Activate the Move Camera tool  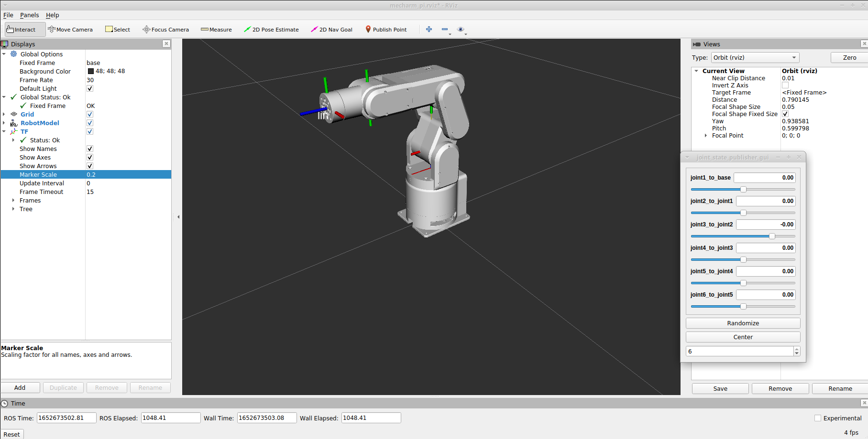[70, 30]
